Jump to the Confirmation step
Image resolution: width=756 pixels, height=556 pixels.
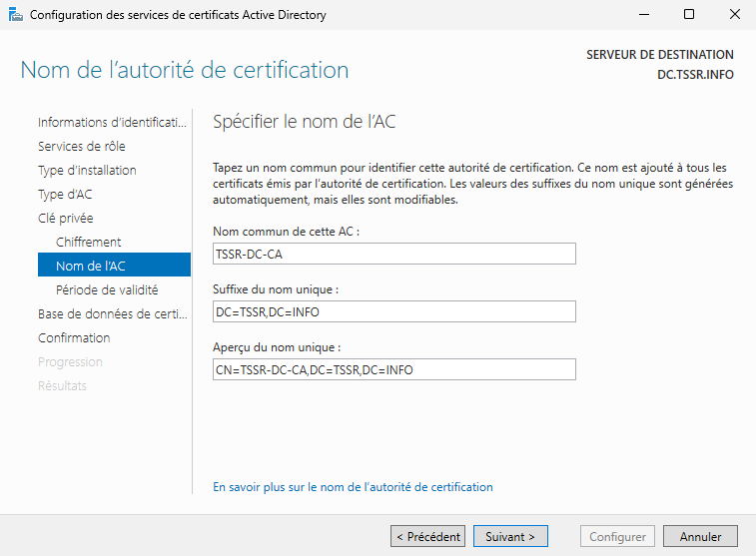click(x=74, y=338)
